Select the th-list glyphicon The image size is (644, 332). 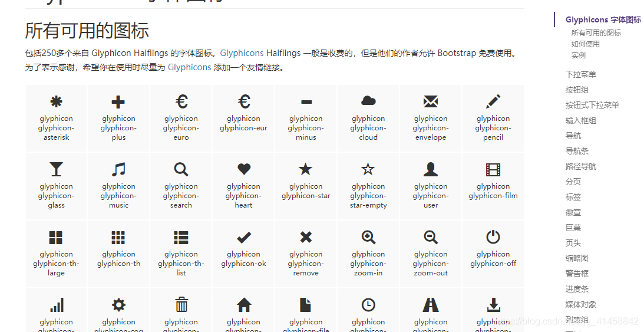coord(181,238)
